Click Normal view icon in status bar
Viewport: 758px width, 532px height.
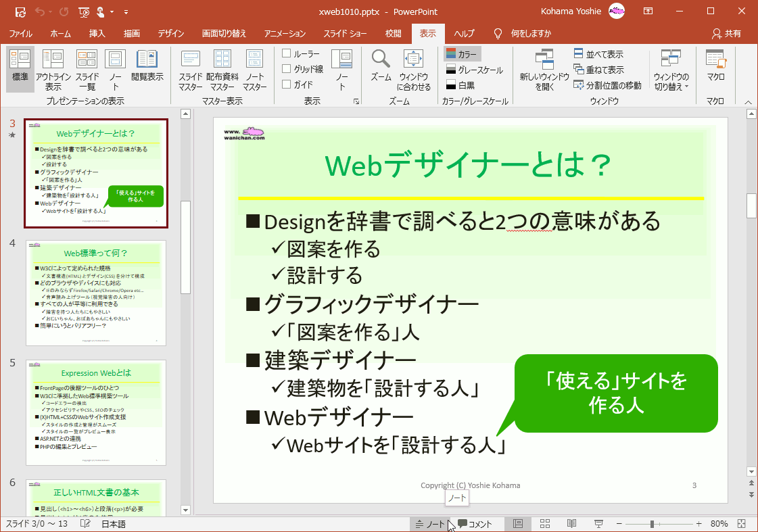pos(518,524)
